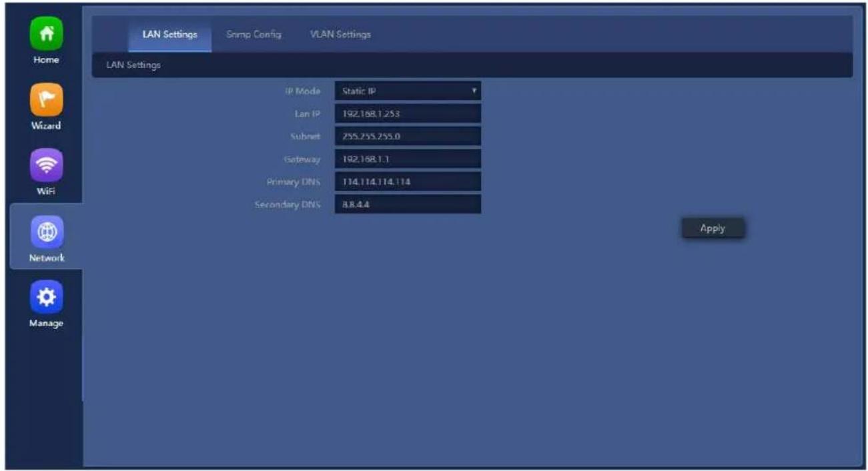
Task: Click the Subnet label text
Action: [x=306, y=136]
